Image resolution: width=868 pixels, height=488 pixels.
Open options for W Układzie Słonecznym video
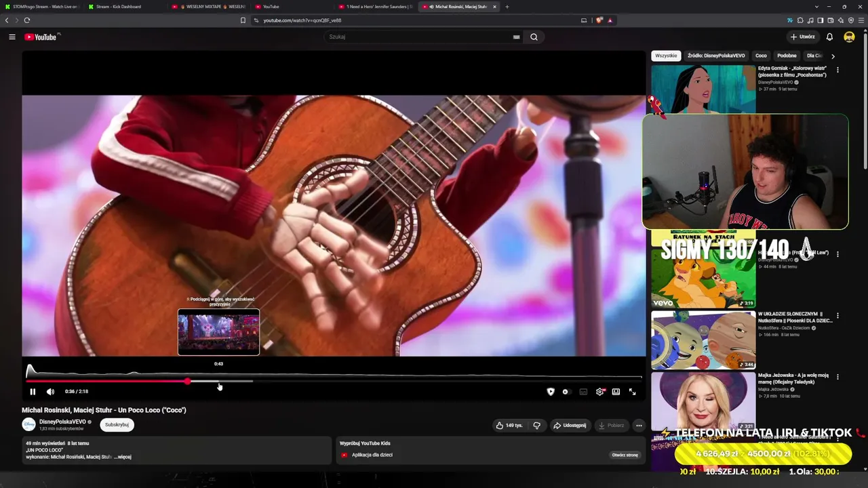tap(837, 315)
